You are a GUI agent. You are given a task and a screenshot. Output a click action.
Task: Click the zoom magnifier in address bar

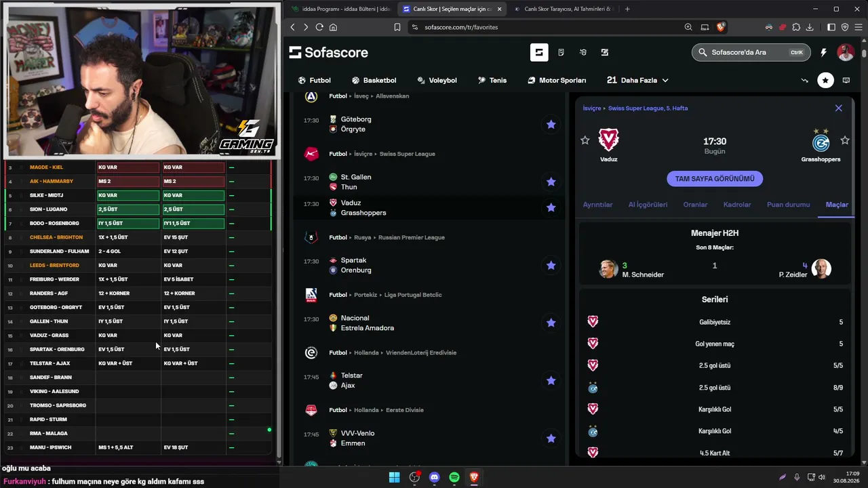pos(688,27)
